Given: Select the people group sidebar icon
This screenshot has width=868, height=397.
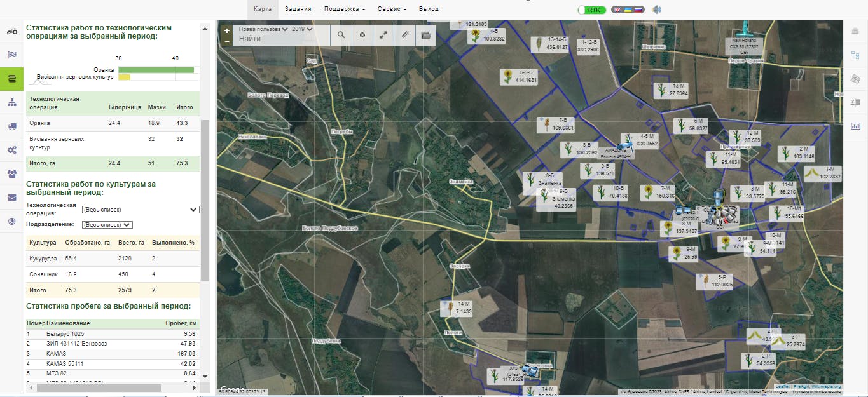Looking at the screenshot, I should (11, 173).
